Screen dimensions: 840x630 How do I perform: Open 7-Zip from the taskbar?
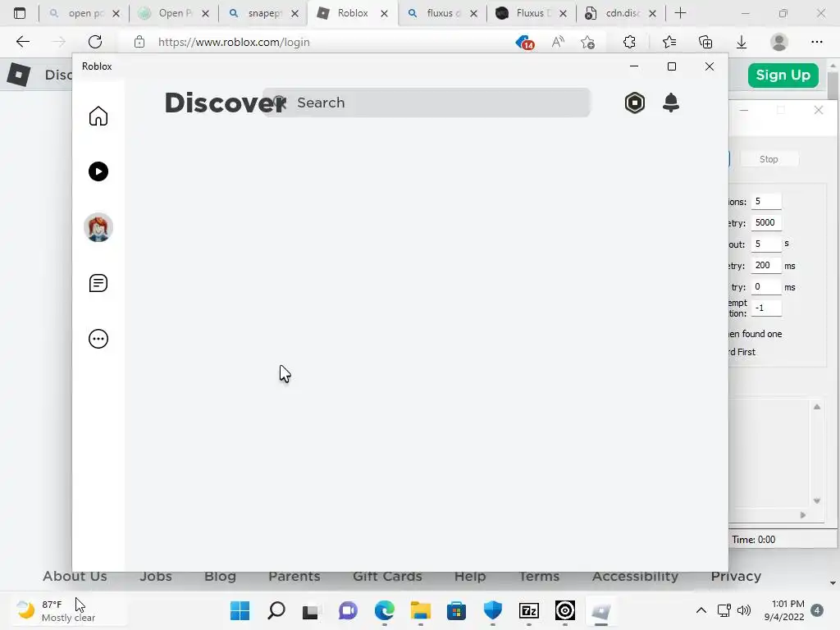(529, 610)
